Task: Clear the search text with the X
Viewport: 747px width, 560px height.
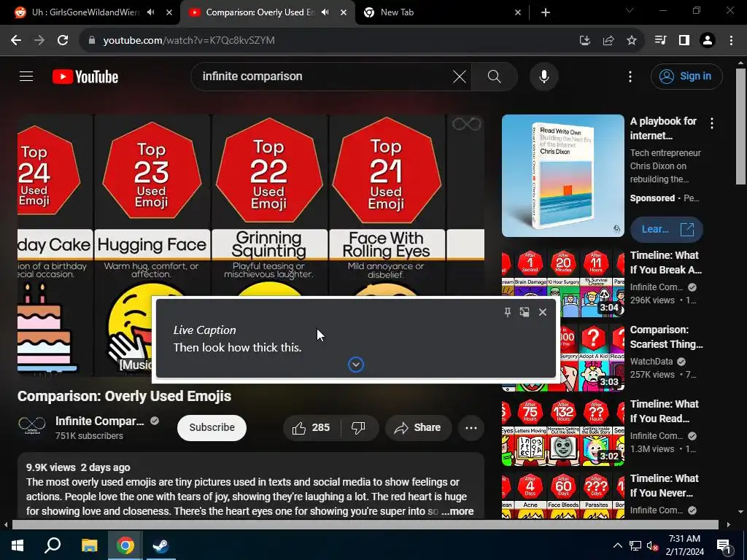Action: pos(460,77)
